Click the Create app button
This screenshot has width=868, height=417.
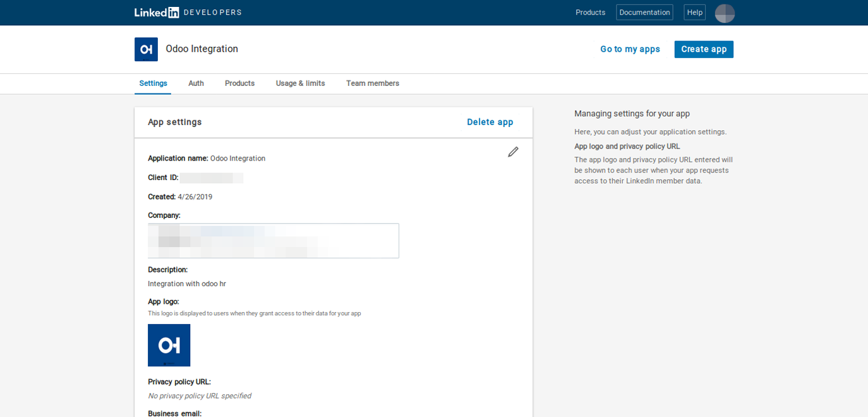click(704, 49)
